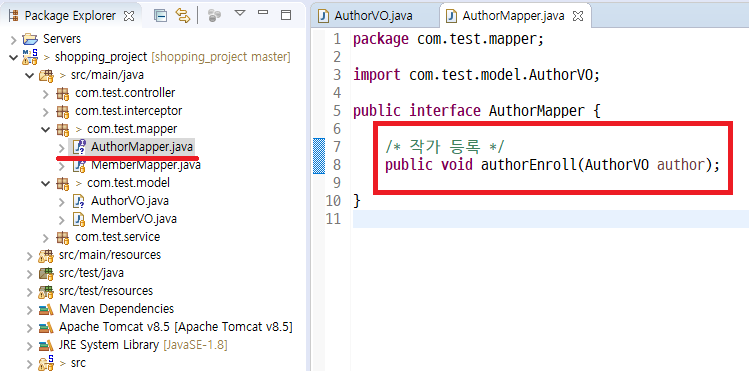Expand the MemberVO.java tree node
Screen dimensions: 749x371
(62, 219)
